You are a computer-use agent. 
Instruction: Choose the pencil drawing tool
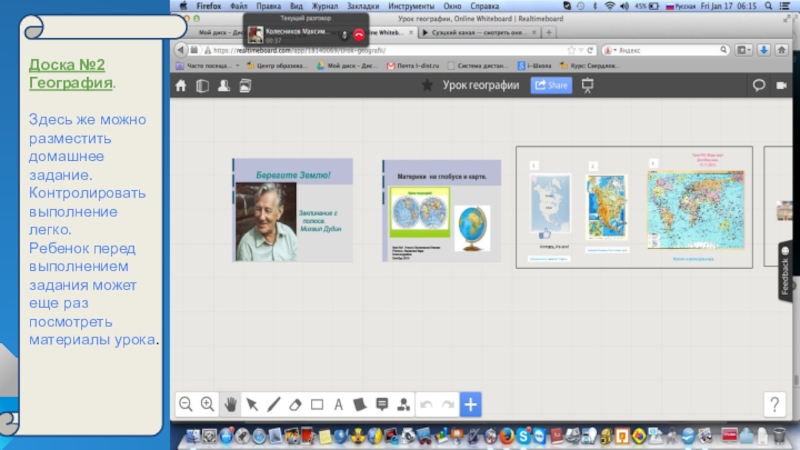(x=273, y=404)
